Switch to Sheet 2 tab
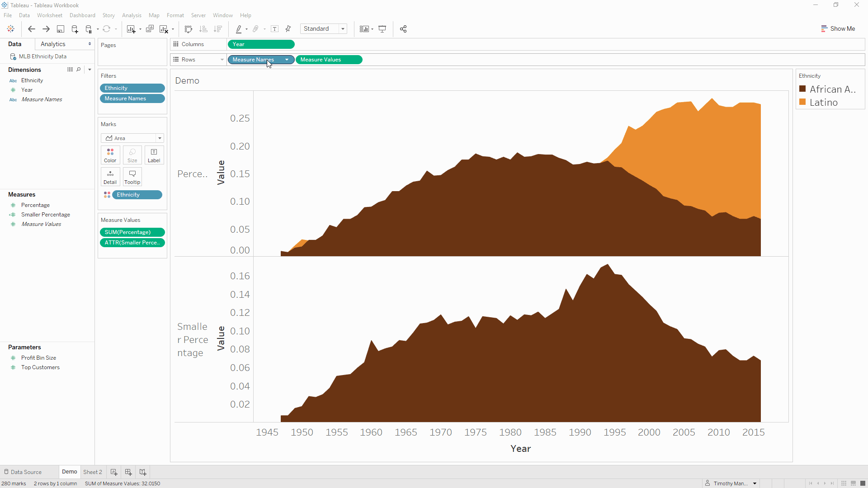868x488 pixels. pyautogui.click(x=92, y=472)
